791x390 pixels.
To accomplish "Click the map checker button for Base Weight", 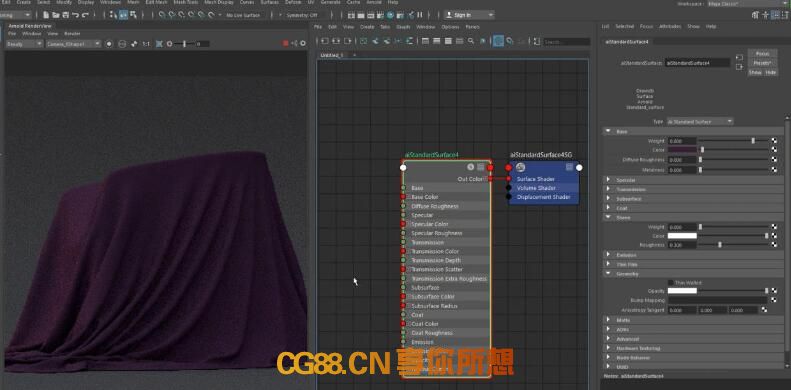I will pyautogui.click(x=774, y=141).
